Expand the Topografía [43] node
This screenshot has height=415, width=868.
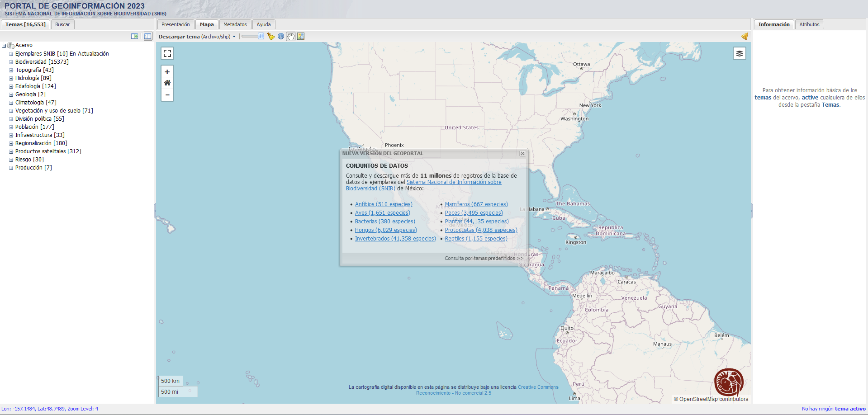coord(11,70)
